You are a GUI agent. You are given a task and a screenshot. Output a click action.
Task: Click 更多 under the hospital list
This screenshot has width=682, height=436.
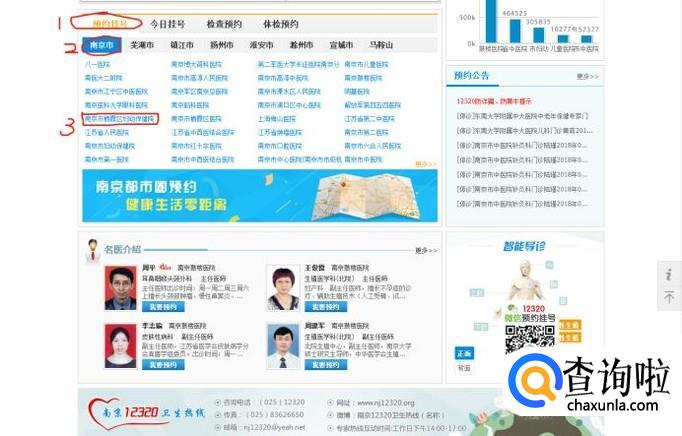[426, 164]
